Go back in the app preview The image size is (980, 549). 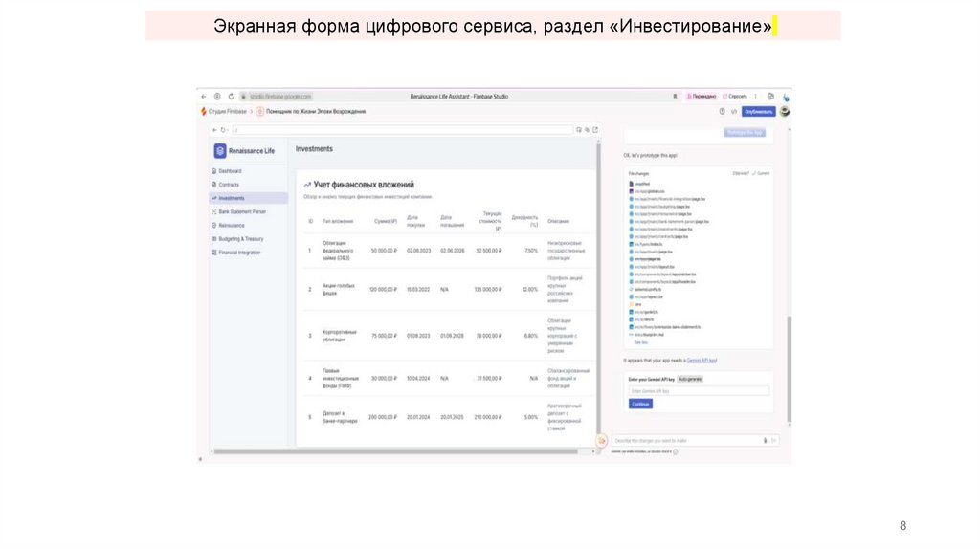click(x=214, y=130)
